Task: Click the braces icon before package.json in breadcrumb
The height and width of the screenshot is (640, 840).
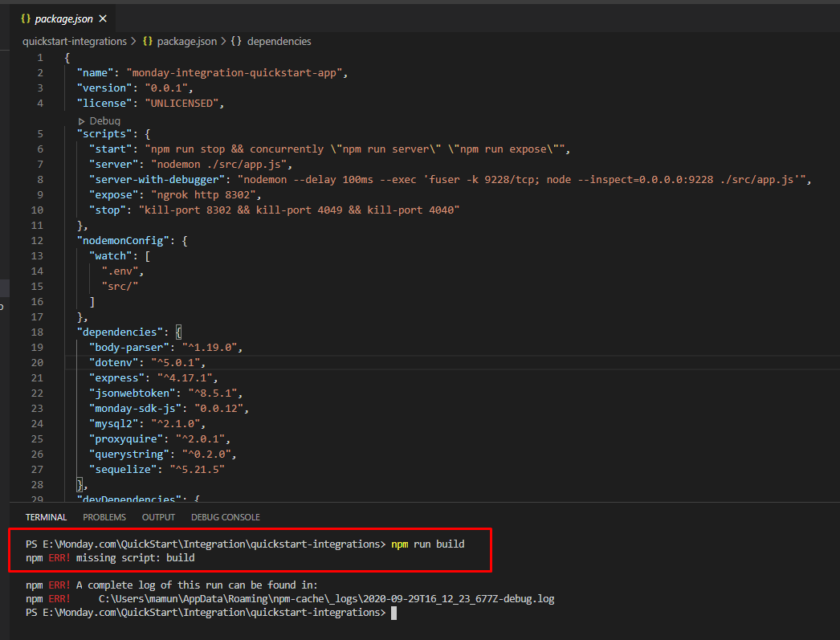Action: click(x=147, y=41)
